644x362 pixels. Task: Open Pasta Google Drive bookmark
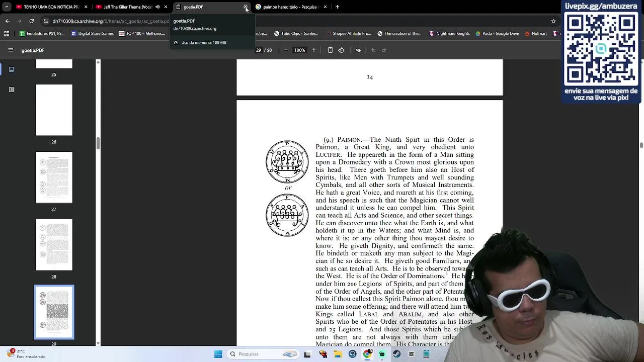(x=497, y=34)
